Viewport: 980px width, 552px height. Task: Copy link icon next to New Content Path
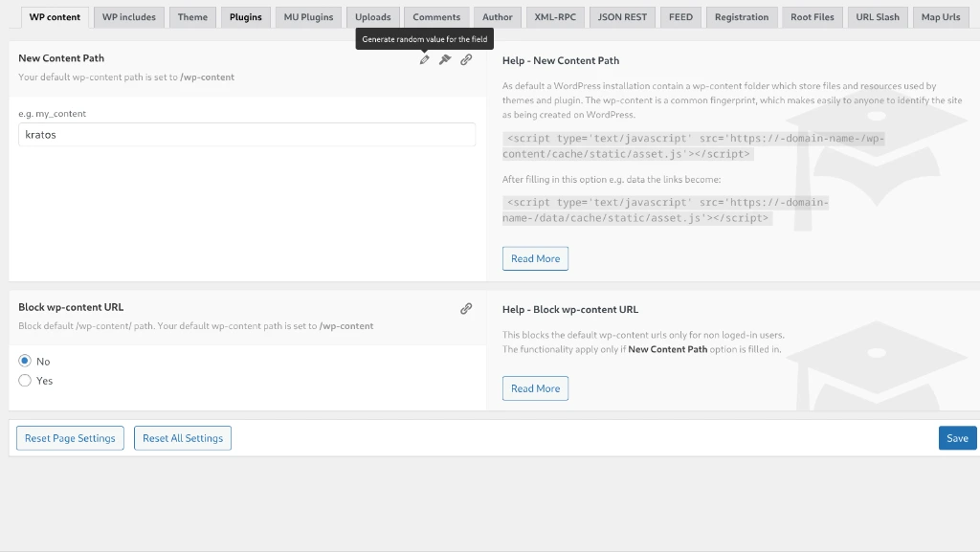[x=466, y=60]
